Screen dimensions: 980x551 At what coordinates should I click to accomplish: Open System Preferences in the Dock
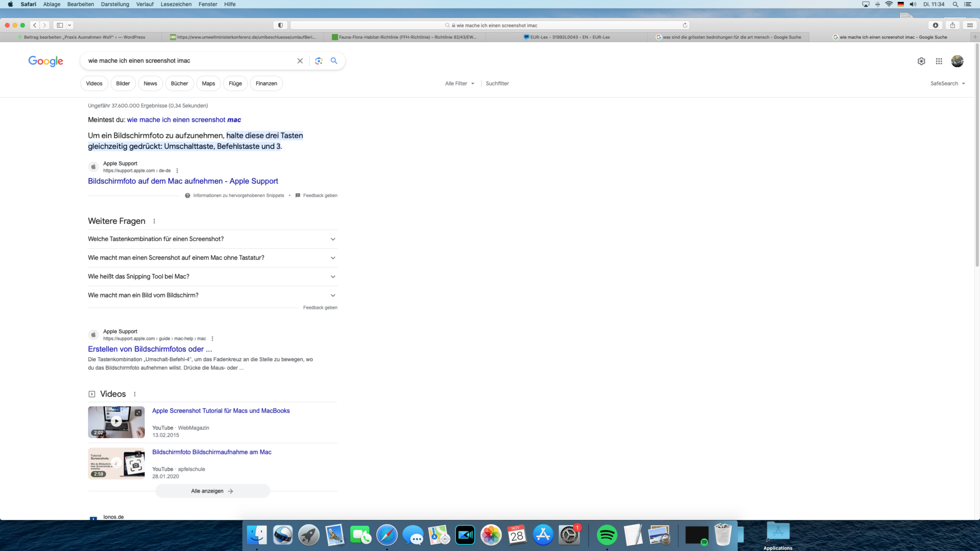(x=569, y=535)
